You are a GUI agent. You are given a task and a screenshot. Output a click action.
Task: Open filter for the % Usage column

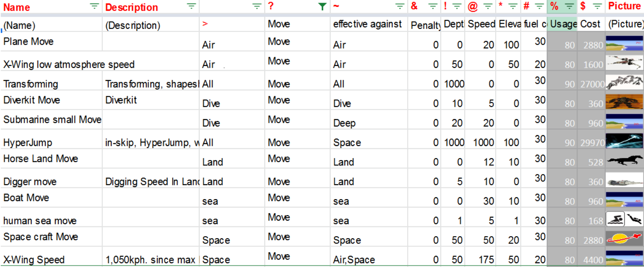pyautogui.click(x=569, y=6)
